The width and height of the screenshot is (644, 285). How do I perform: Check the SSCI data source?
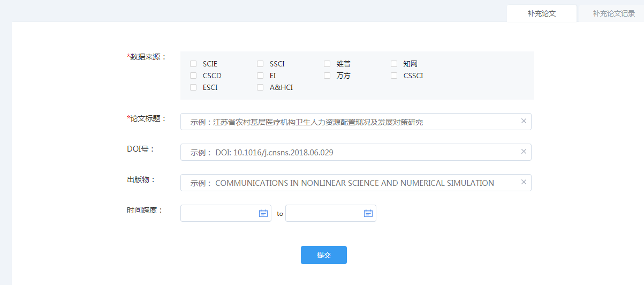260,64
